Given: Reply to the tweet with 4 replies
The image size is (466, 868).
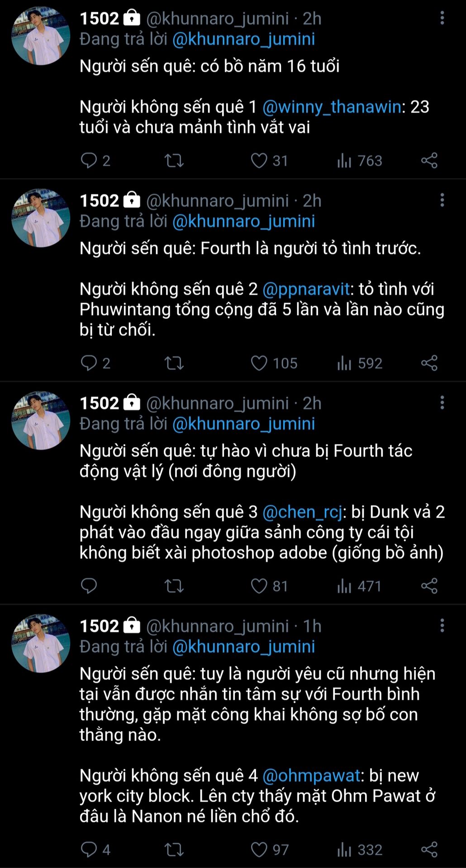Looking at the screenshot, I should click(x=89, y=849).
